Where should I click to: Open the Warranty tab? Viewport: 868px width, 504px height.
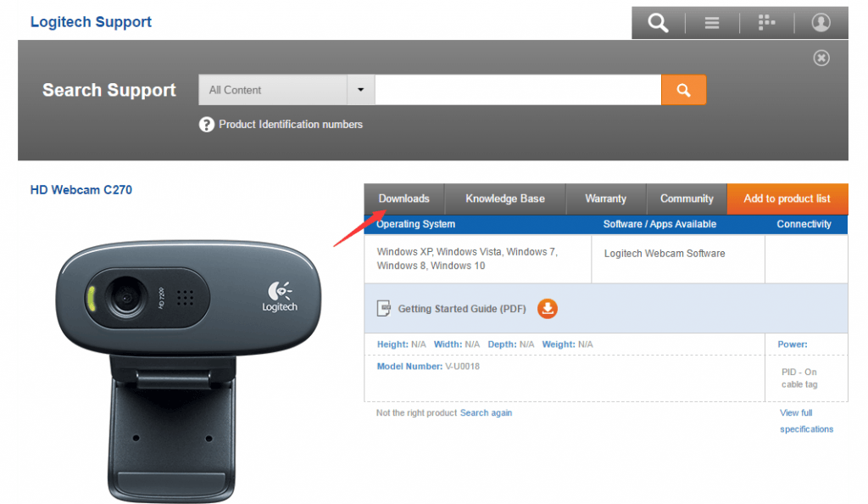pyautogui.click(x=605, y=199)
